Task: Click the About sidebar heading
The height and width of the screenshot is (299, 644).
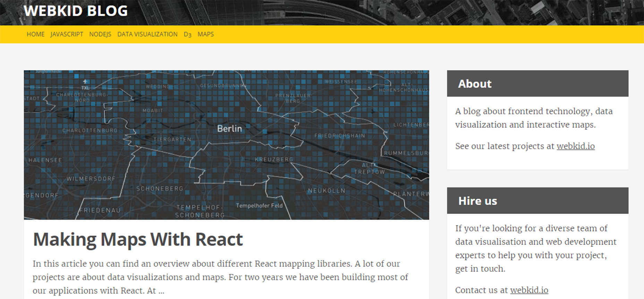Action: [475, 84]
